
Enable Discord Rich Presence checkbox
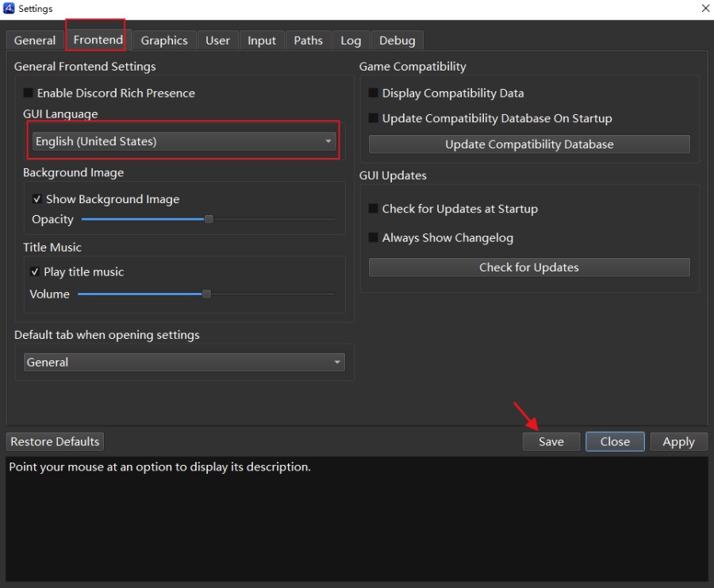pyautogui.click(x=29, y=93)
